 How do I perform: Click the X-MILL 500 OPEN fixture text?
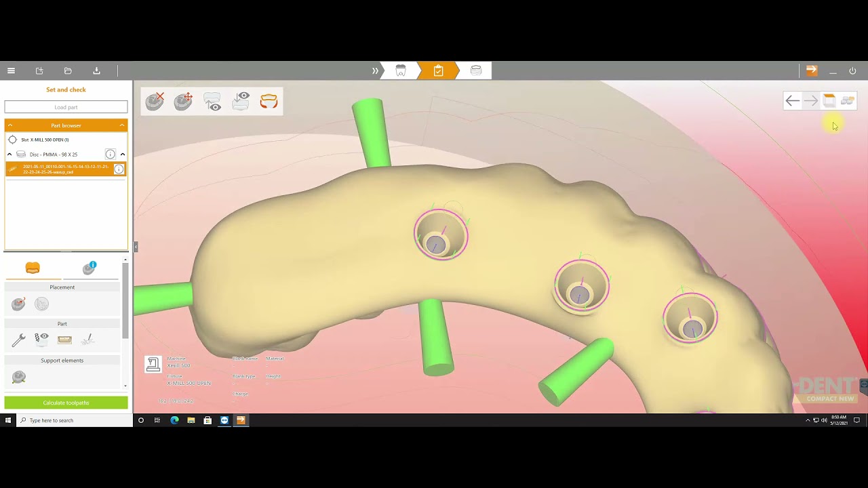click(189, 384)
